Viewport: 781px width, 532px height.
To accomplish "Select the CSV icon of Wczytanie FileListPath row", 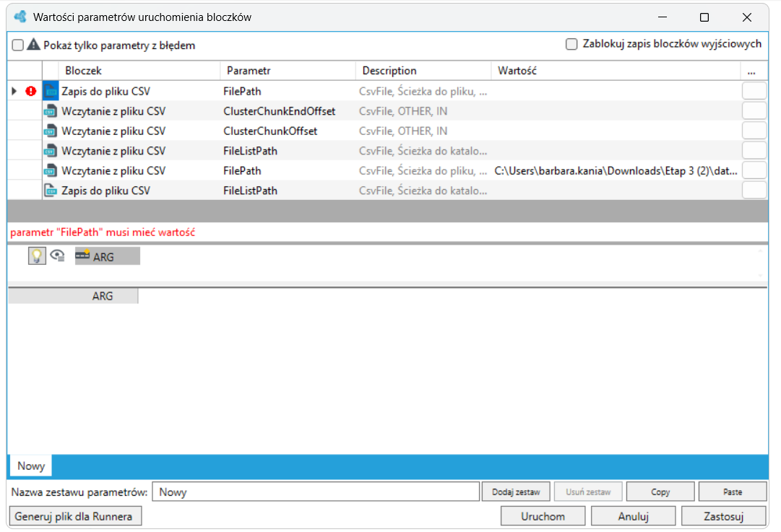I will [51, 151].
